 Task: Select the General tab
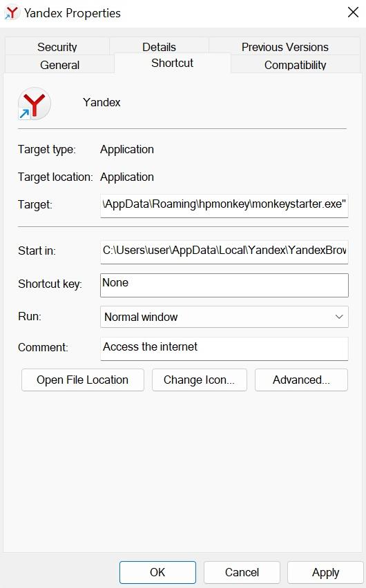(59, 65)
